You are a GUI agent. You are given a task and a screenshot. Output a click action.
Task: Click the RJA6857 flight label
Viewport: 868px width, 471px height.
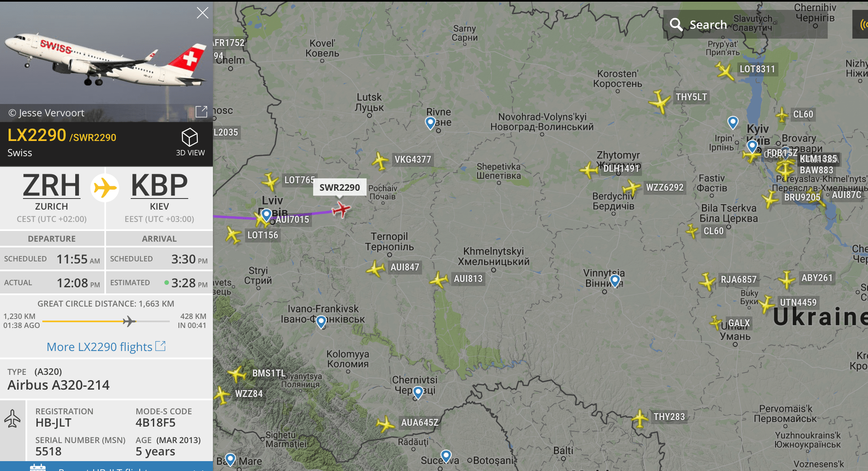739,279
